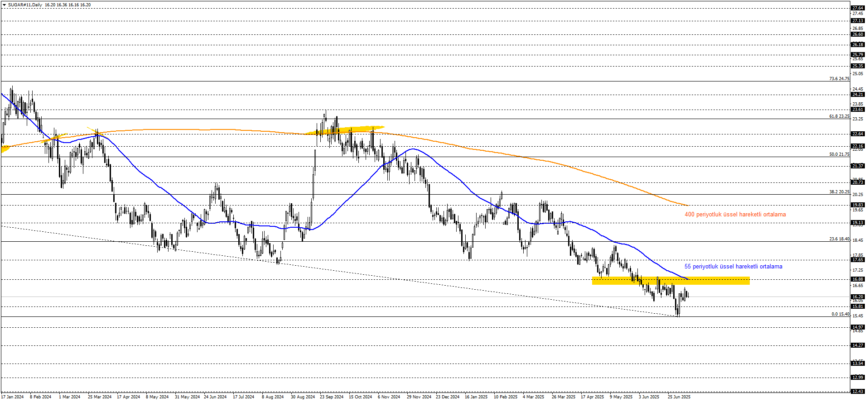Click the 8 May 2024 date label
Image resolution: width=868 pixels, height=402 pixels.
[x=157, y=397]
